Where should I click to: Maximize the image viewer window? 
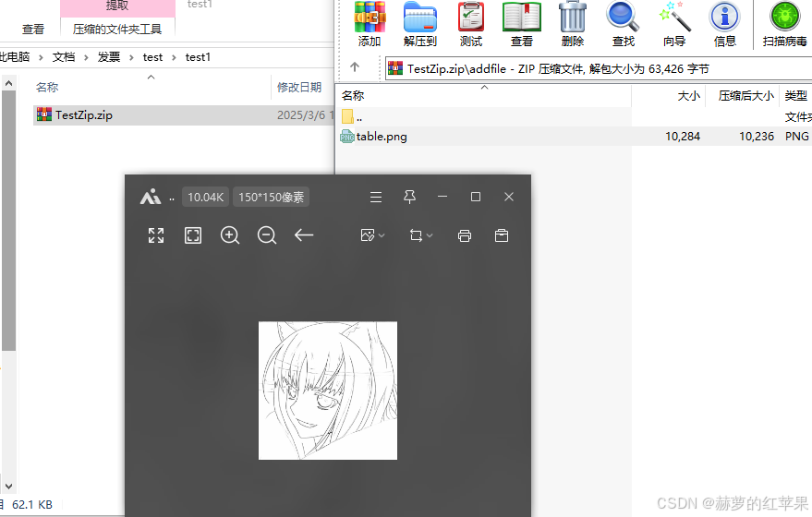[476, 197]
